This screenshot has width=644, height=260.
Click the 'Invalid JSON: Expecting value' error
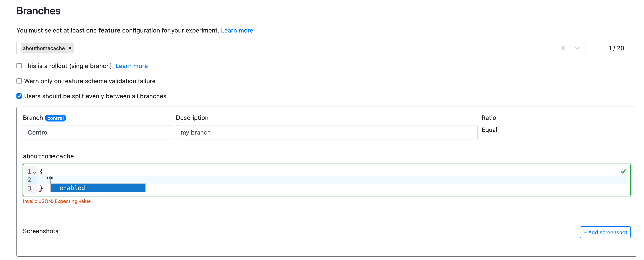click(x=57, y=201)
